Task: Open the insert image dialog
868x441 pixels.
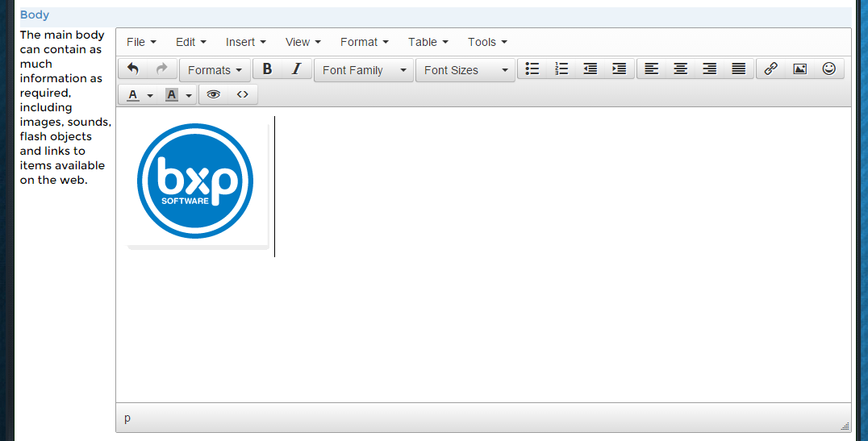Action: [x=800, y=69]
